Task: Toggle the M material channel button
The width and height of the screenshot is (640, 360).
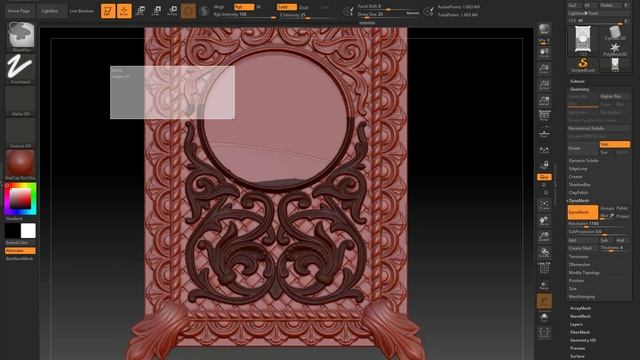Action: click(259, 7)
